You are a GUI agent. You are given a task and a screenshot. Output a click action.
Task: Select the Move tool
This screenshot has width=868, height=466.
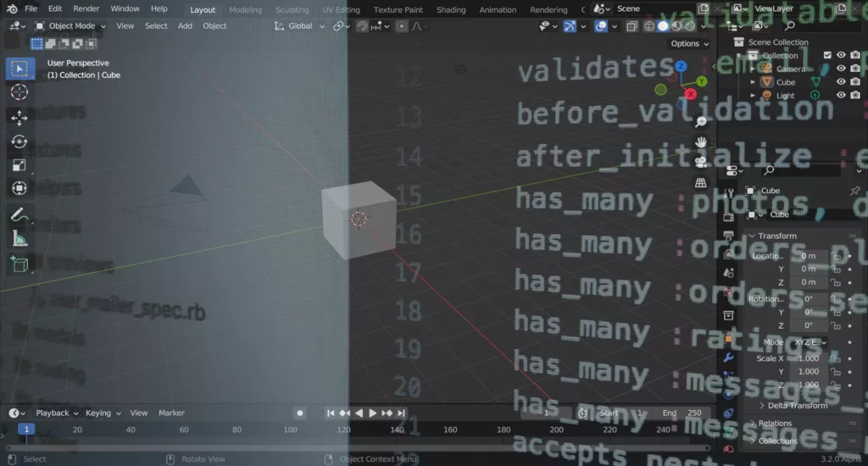19,117
